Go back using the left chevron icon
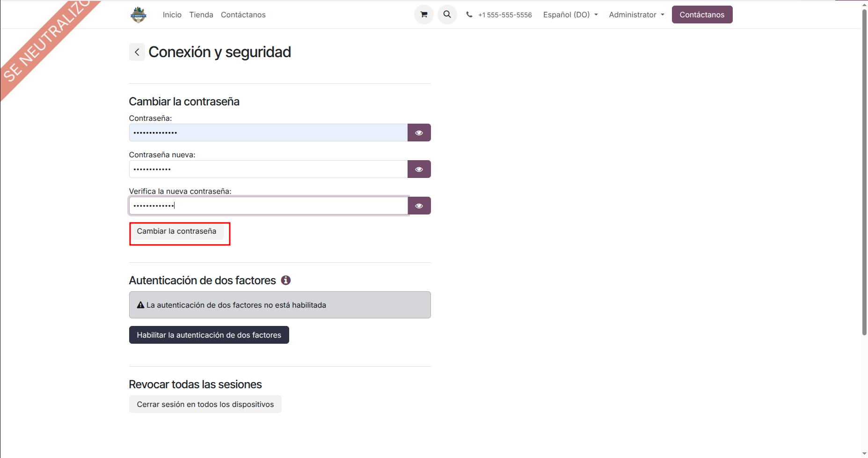The height and width of the screenshot is (458, 868). pos(137,52)
